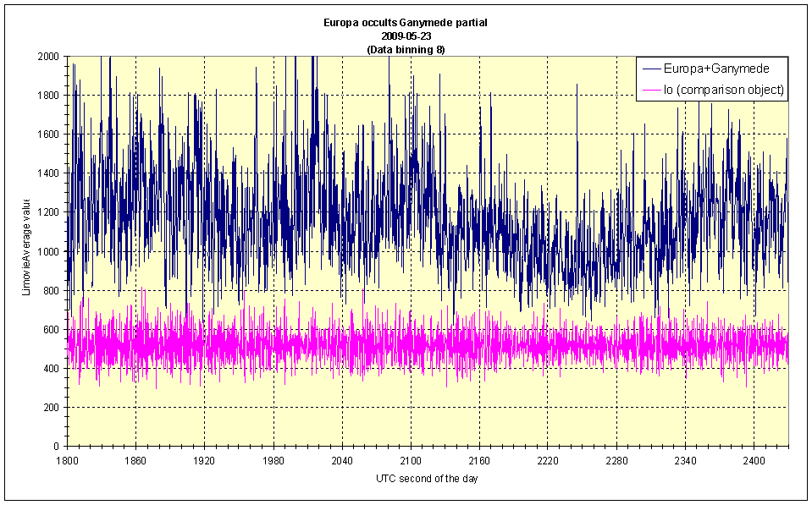Click x-axis label 2220
812x505 pixels.
click(x=548, y=461)
